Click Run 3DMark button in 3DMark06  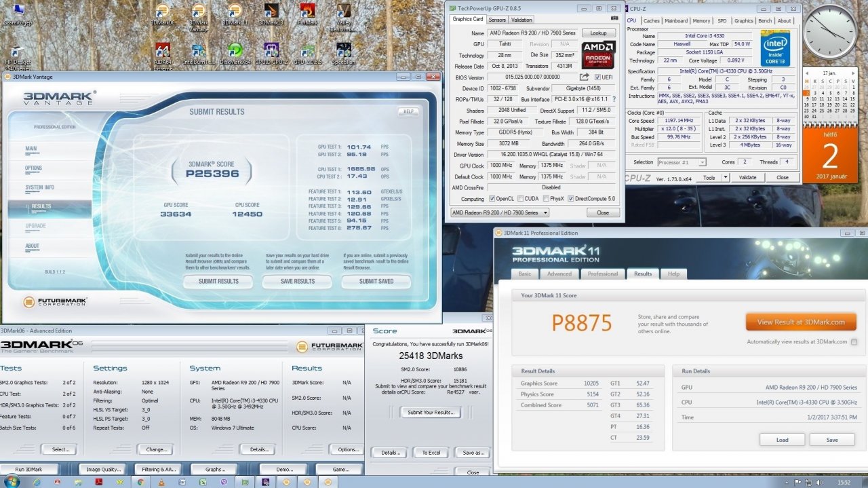pyautogui.click(x=28, y=469)
